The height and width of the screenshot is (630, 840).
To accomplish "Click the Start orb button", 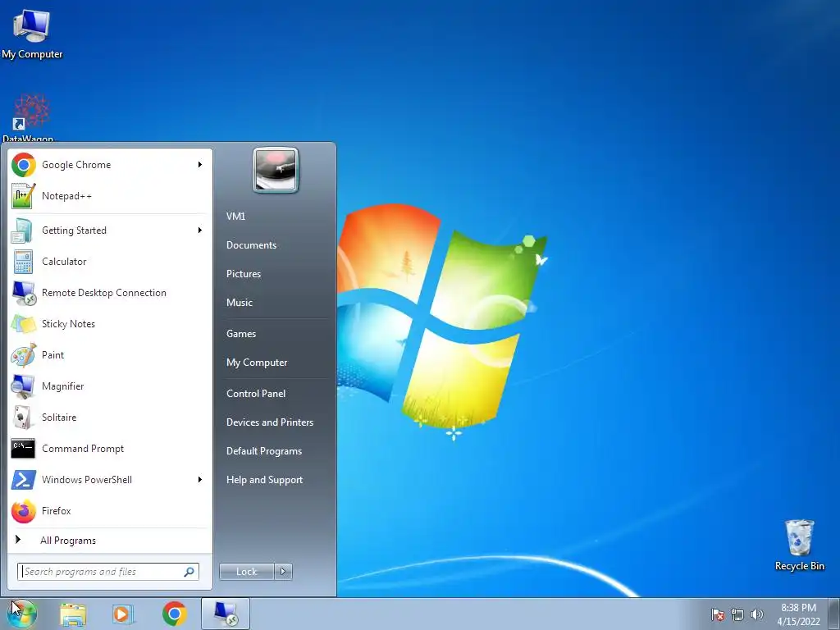I will tap(22, 614).
